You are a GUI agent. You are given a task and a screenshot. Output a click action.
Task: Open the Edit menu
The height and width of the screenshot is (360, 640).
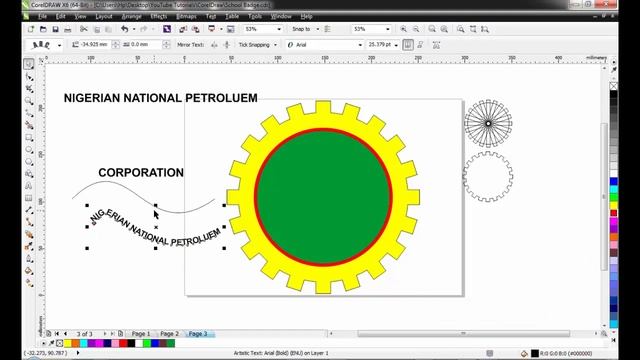point(60,16)
